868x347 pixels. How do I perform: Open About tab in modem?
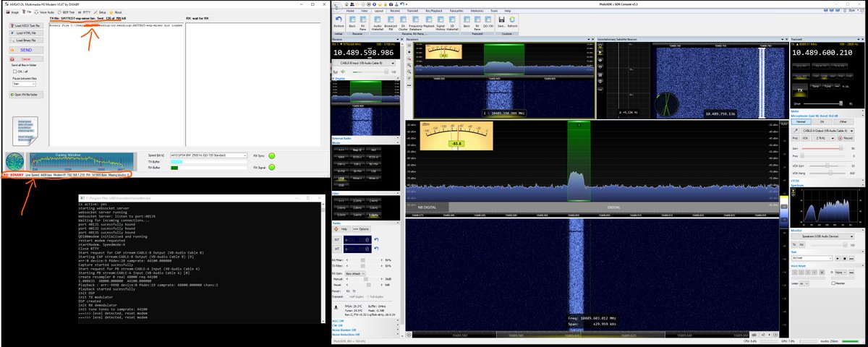pos(116,12)
